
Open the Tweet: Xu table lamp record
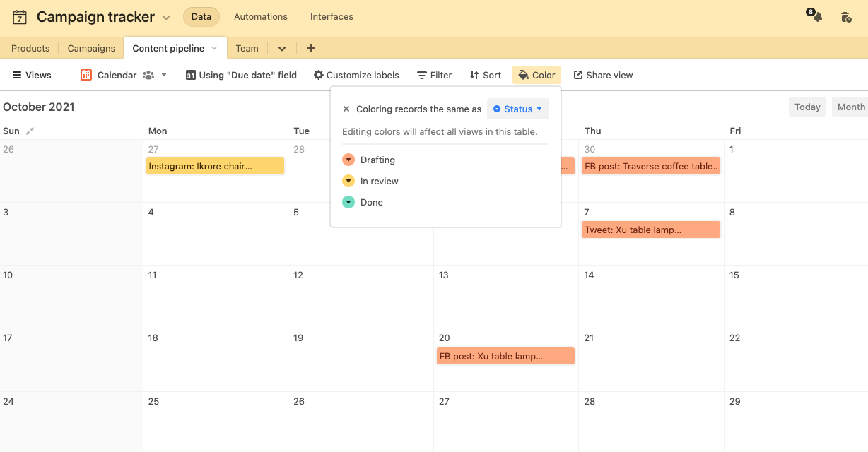click(651, 230)
